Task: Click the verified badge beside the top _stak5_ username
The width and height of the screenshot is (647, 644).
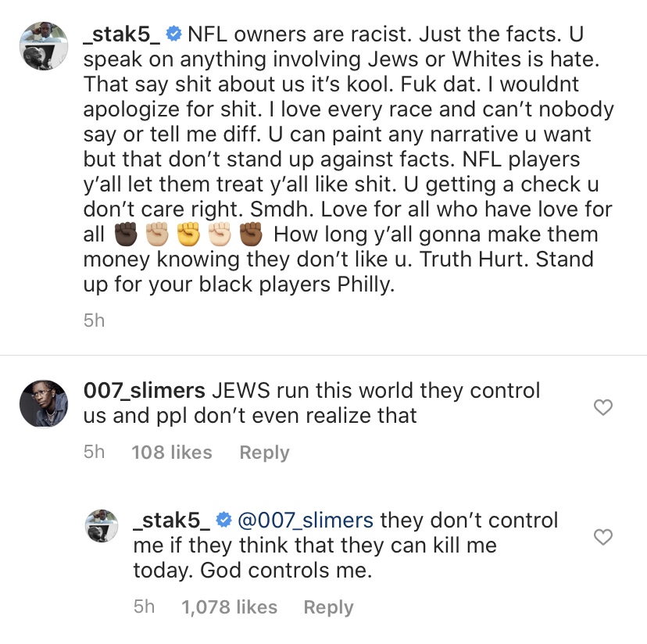Action: point(174,34)
